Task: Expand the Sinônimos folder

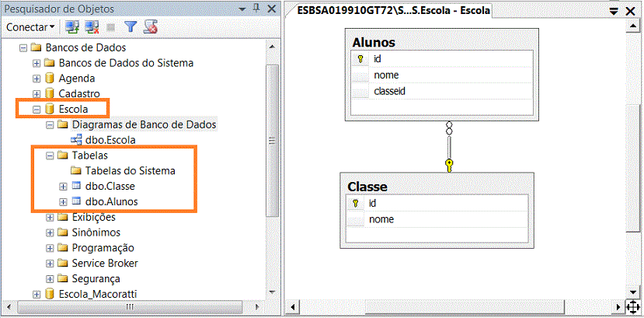Action: tap(50, 232)
